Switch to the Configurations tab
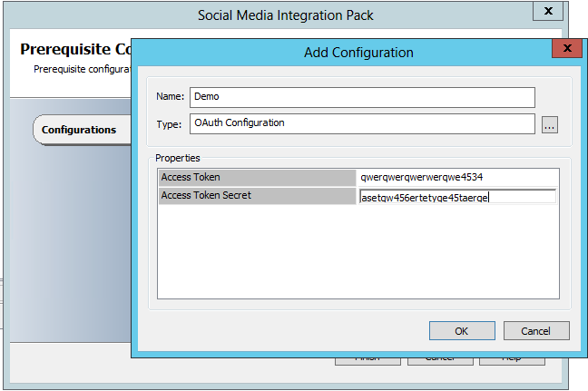Viewport: 588px width, 391px height. click(x=79, y=130)
